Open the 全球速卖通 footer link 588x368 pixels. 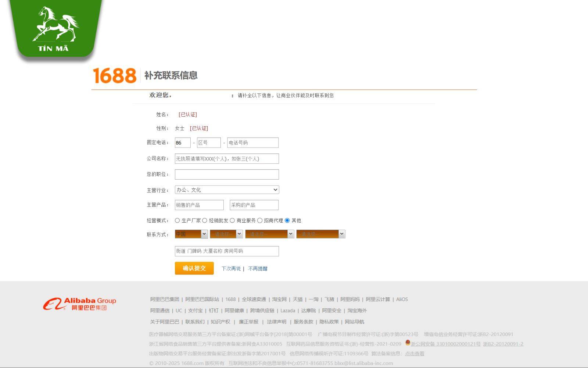pos(254,299)
